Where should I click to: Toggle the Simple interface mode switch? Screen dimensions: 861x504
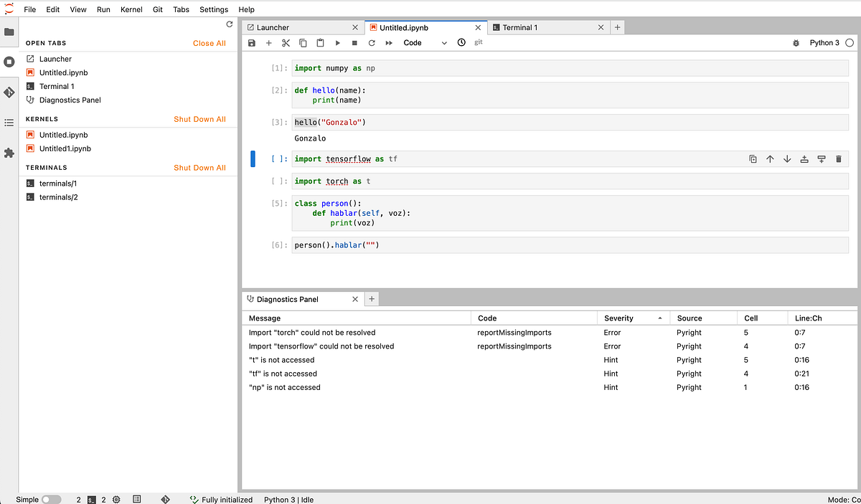pos(51,500)
